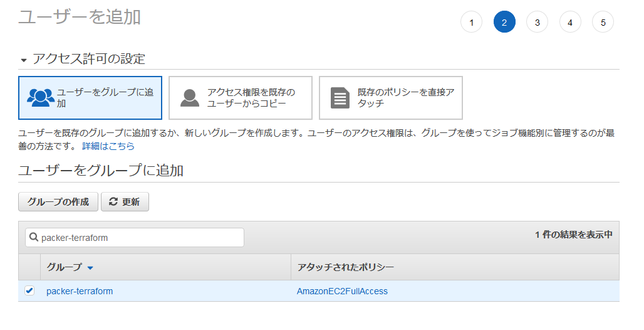Select the current step 2 circle

pos(504,23)
